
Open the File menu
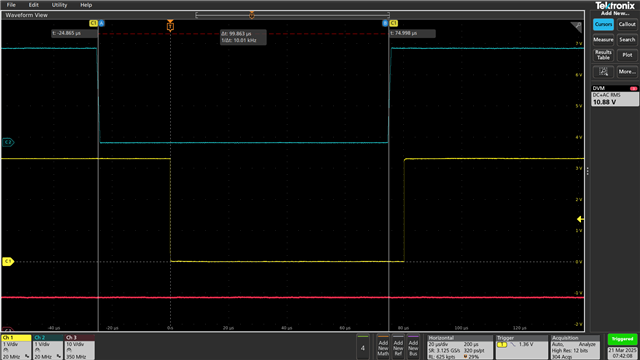point(11,5)
